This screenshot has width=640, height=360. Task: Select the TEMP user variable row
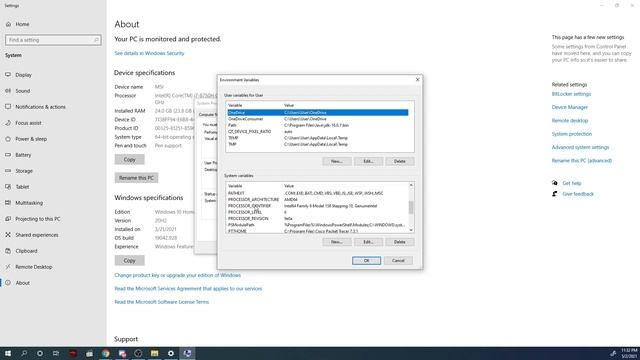tap(318, 138)
